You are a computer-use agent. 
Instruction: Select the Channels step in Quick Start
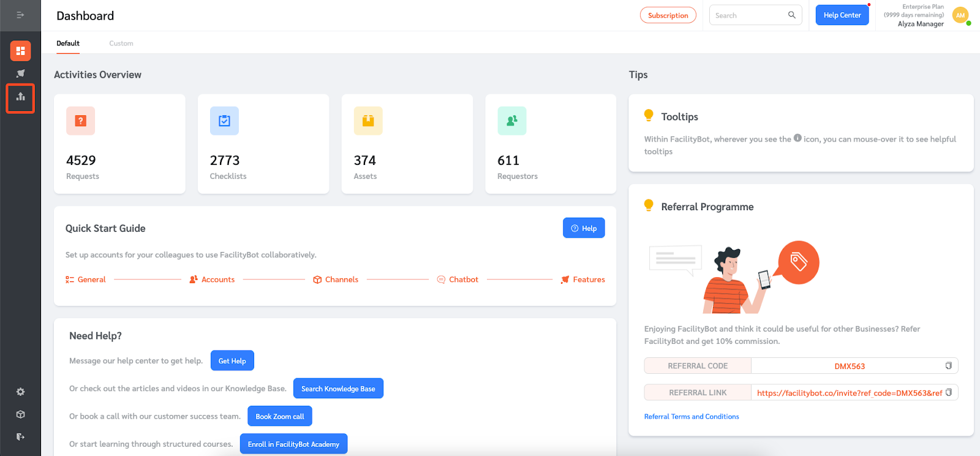(336, 279)
